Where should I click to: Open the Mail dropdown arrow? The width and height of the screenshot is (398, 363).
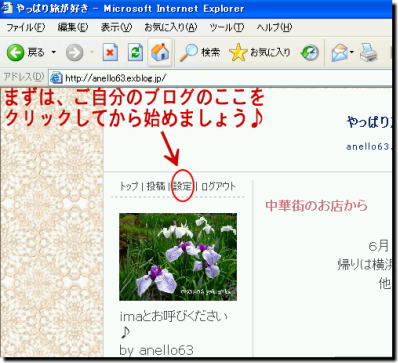click(352, 52)
